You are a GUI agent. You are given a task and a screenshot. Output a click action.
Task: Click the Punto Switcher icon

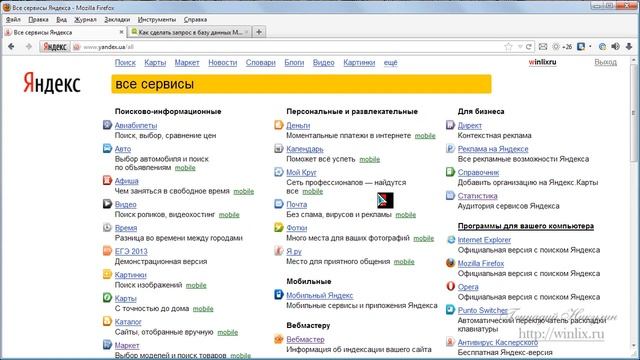pyautogui.click(x=451, y=310)
